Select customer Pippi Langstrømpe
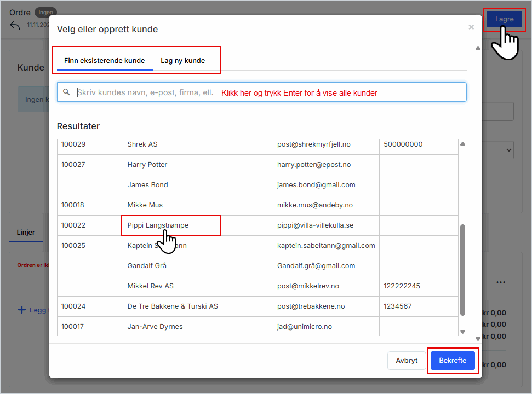The height and width of the screenshot is (394, 532). [158, 225]
